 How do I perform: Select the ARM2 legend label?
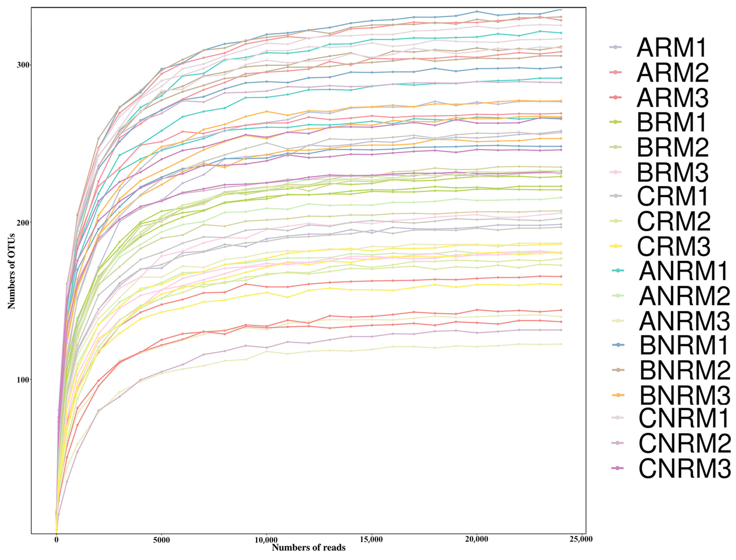672,72
